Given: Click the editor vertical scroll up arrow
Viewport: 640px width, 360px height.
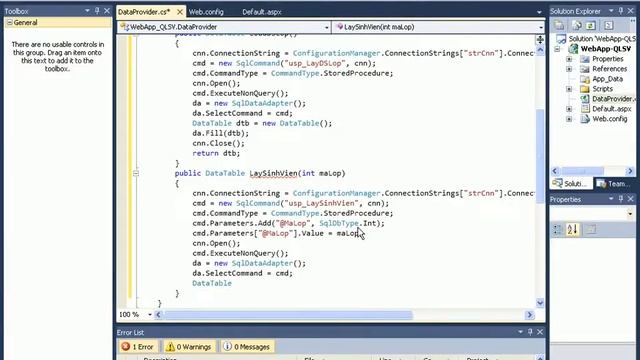Looking at the screenshot, I should (x=540, y=50).
